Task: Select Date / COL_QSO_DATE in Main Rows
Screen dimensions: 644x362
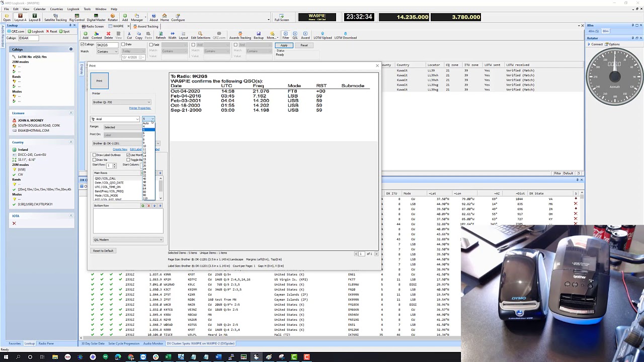Action: coord(109,183)
